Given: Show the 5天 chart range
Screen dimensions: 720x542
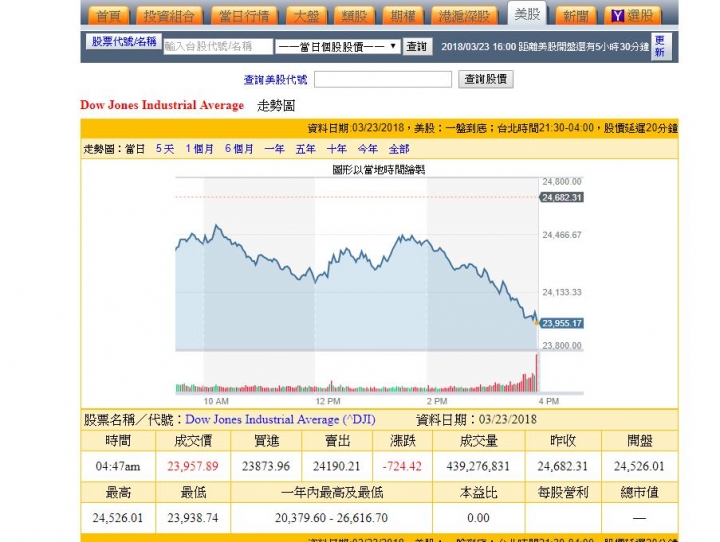Looking at the screenshot, I should pos(165,149).
